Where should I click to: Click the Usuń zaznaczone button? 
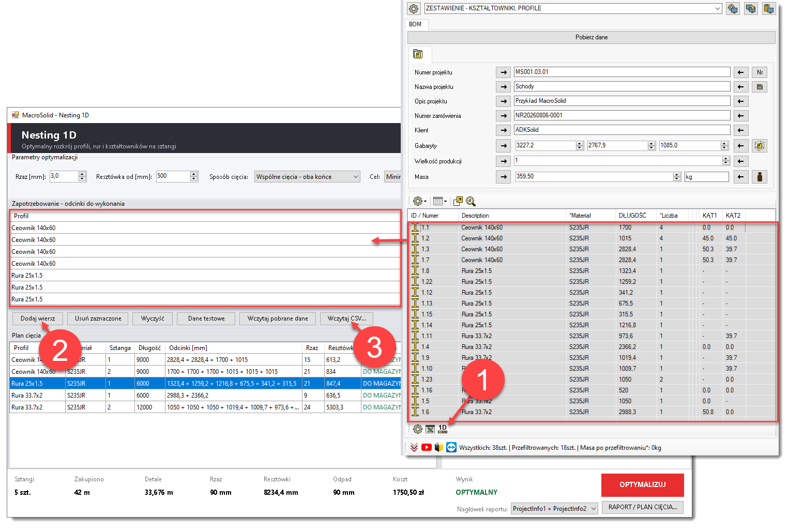click(98, 318)
